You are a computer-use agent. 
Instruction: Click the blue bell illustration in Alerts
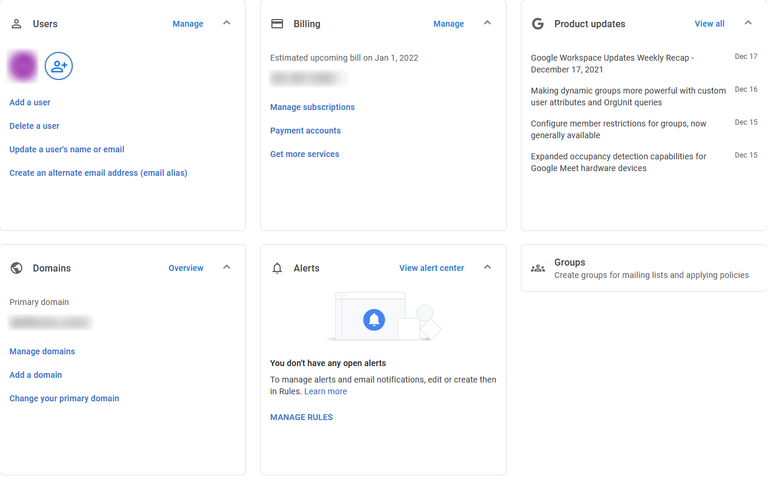[x=374, y=320]
